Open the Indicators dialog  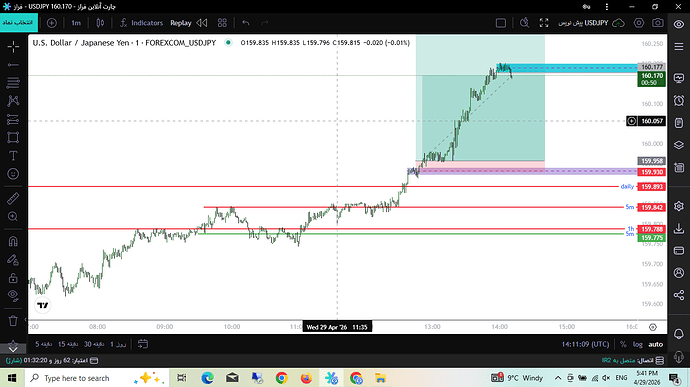coord(141,23)
